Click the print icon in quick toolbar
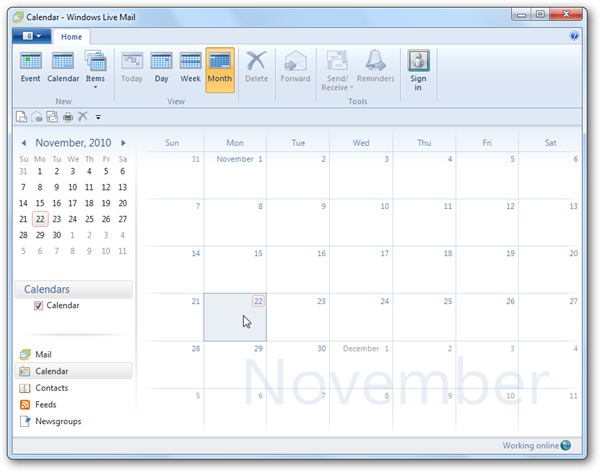 [x=68, y=117]
